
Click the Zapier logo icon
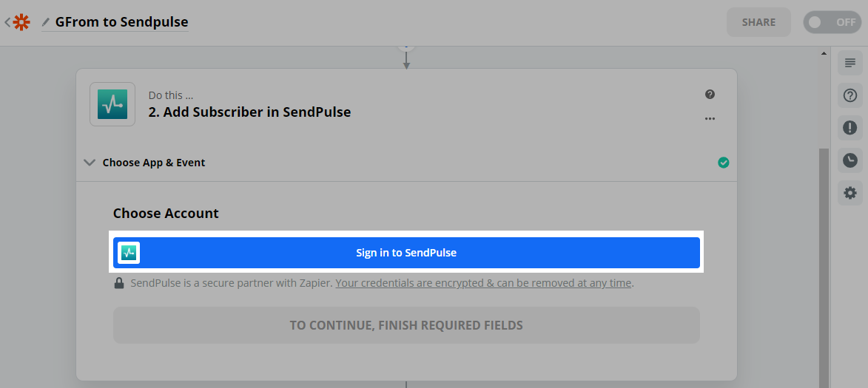click(x=21, y=22)
